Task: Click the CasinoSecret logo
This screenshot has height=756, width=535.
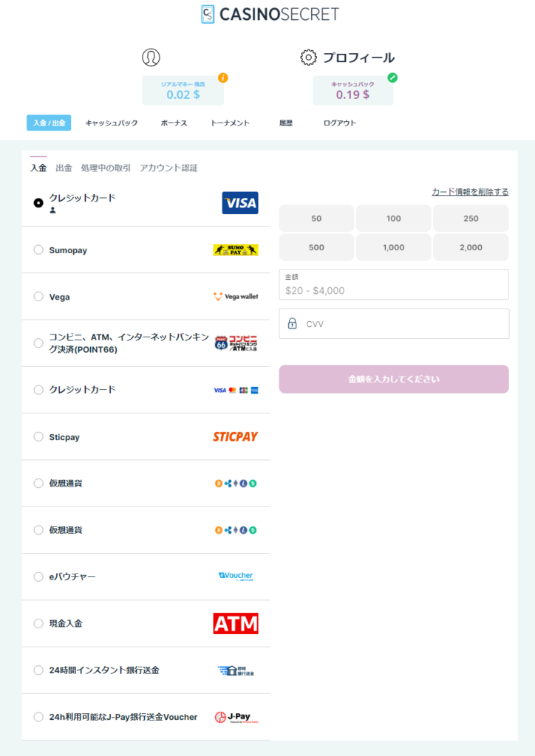Action: point(270,15)
